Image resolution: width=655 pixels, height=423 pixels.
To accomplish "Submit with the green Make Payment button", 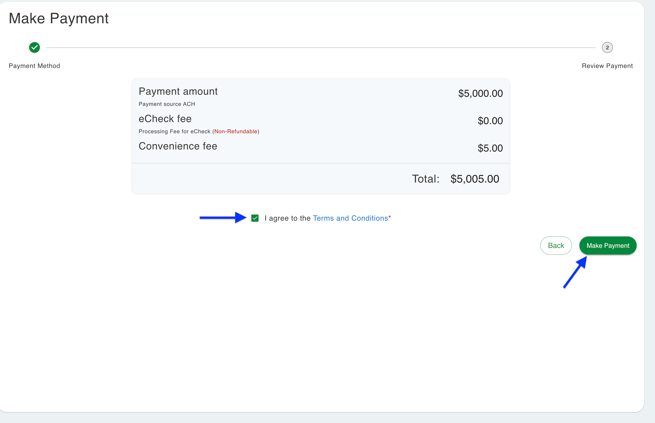I will [x=607, y=245].
